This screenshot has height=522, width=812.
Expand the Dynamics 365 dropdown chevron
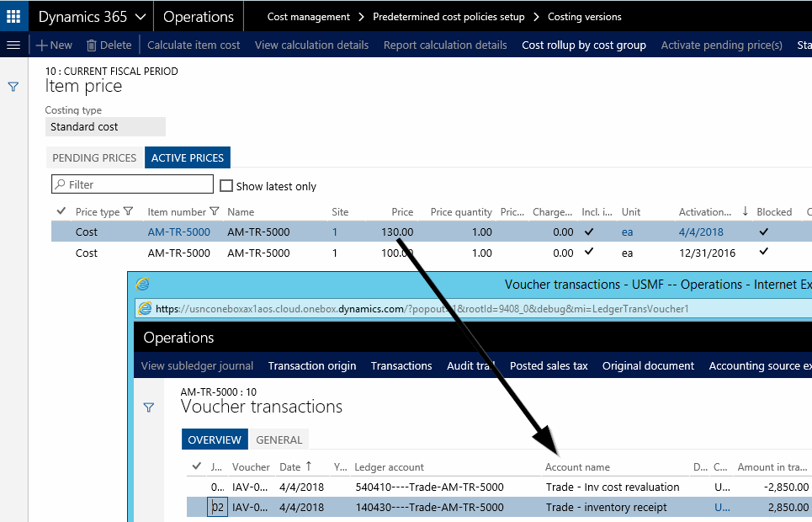point(140,17)
